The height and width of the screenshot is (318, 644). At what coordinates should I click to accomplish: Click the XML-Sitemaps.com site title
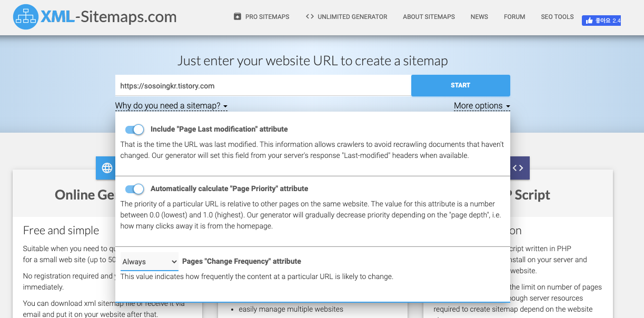(109, 17)
